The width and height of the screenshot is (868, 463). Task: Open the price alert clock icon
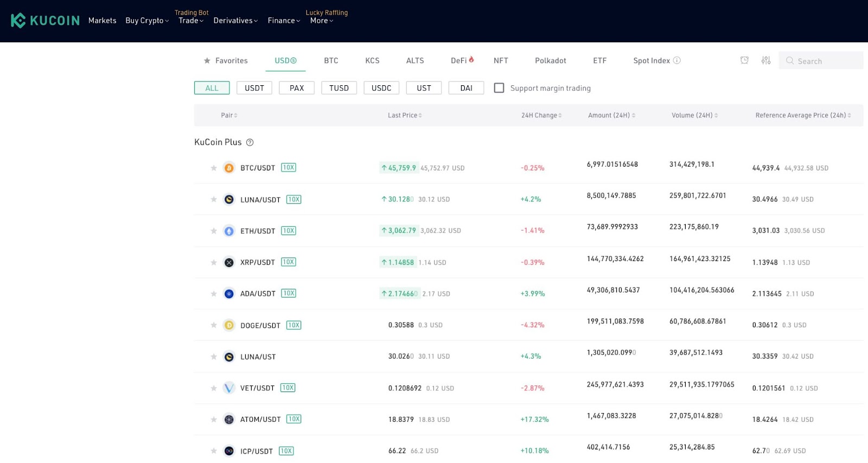click(744, 60)
